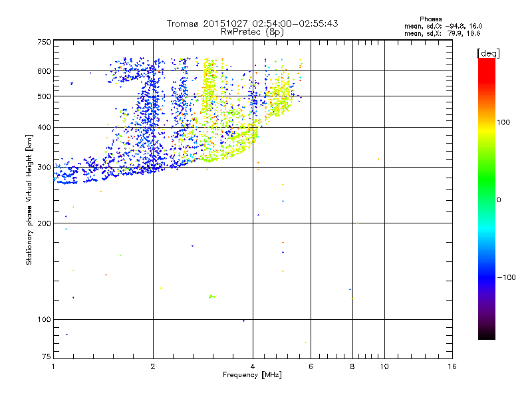Click the '200' tick label on the height axis
532x399 pixels.
pos(44,223)
